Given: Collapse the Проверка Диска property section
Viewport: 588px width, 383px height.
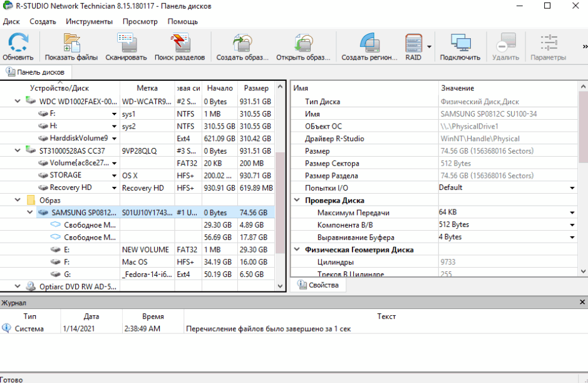Looking at the screenshot, I should click(x=297, y=200).
